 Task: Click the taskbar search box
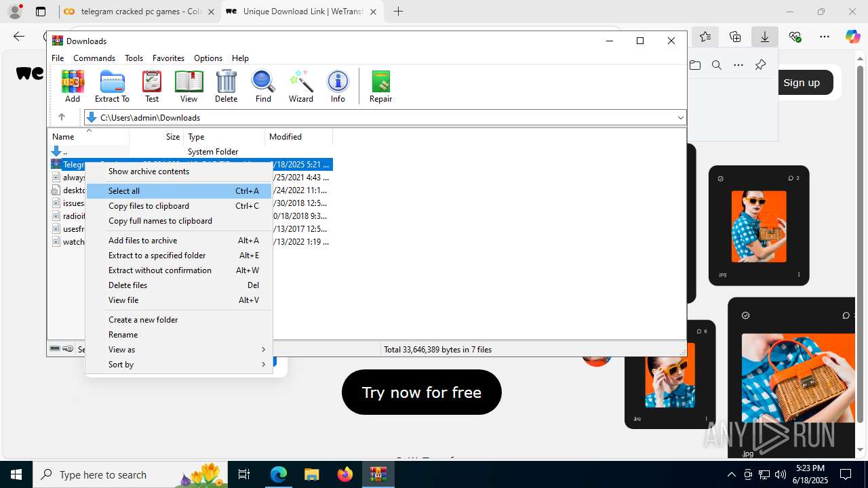point(130,474)
